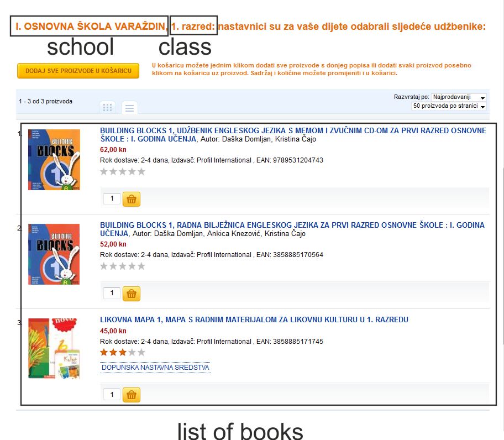The width and height of the screenshot is (504, 440).
Task: Add Likovna Mapa 1 to cart
Action: pos(132,395)
